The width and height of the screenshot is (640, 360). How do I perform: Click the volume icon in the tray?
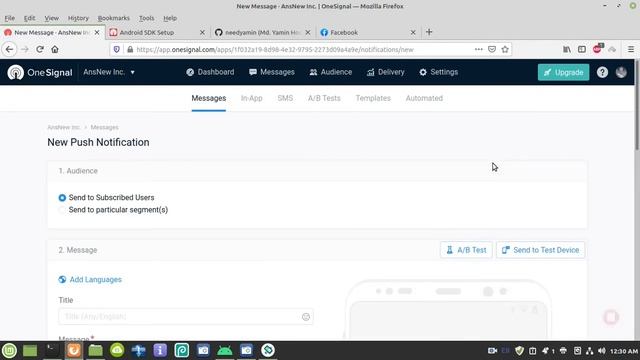coord(602,351)
